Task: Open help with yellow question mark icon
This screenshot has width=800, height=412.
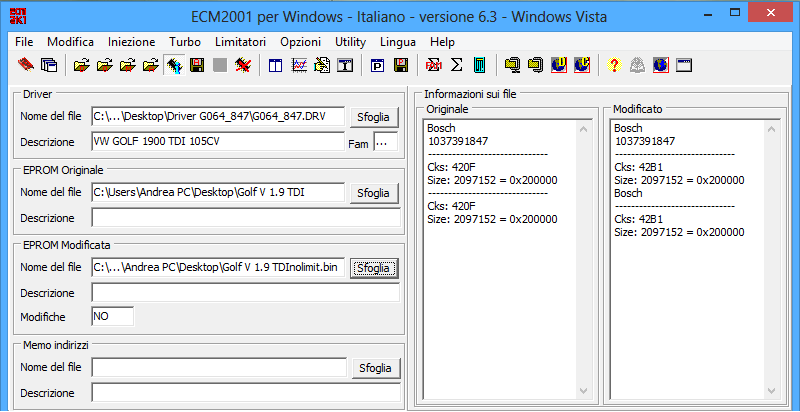Action: tap(614, 65)
